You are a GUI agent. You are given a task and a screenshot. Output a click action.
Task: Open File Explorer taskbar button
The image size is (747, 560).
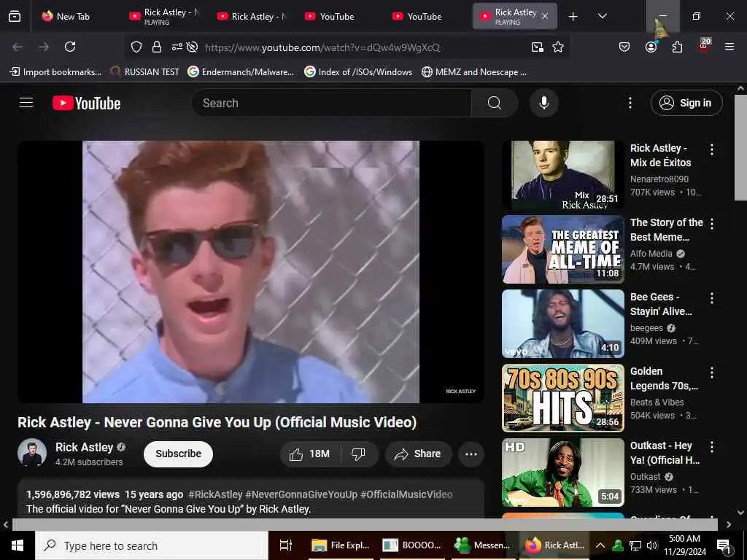[x=341, y=545]
